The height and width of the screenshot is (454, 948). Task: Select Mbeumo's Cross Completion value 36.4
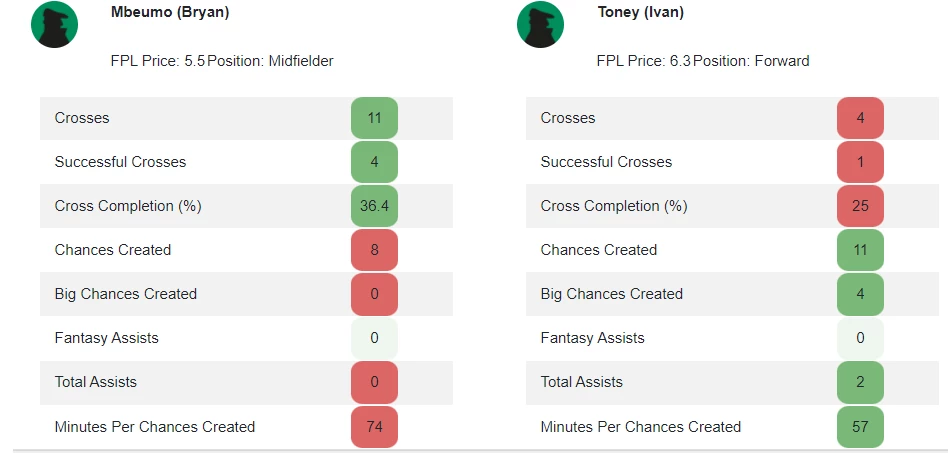374,206
